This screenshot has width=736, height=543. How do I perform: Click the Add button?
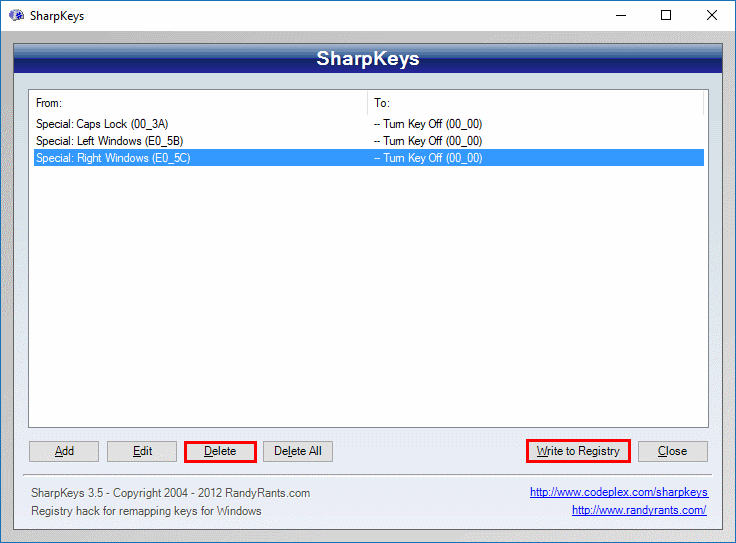click(x=64, y=451)
